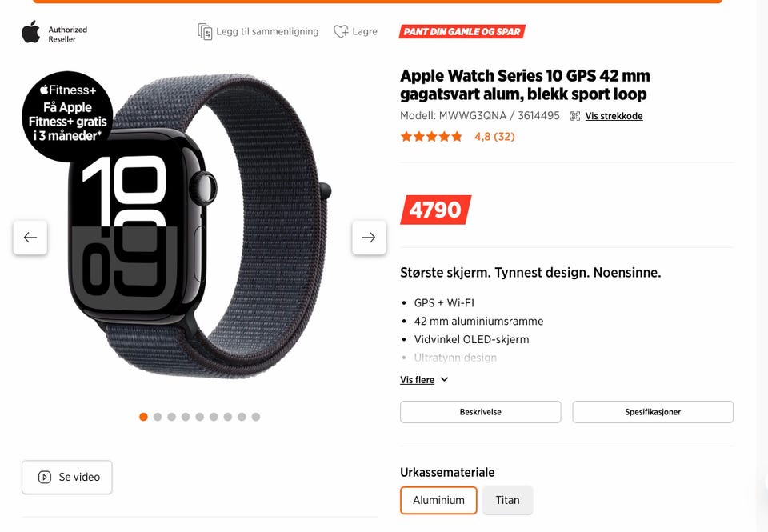The image size is (768, 532).
Task: Click the barcode icon by Vis strekkode
Action: click(x=575, y=116)
